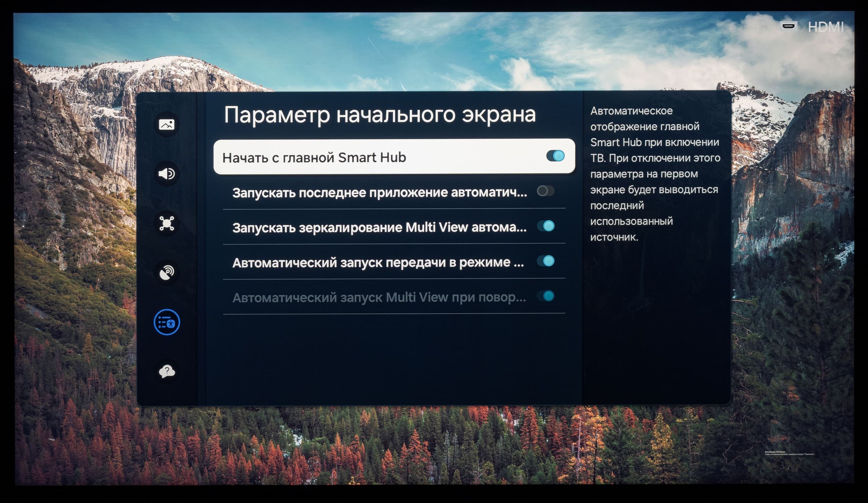This screenshot has height=503, width=868.
Task: Open the Broadcasting satellite dish icon
Action: coord(167,273)
